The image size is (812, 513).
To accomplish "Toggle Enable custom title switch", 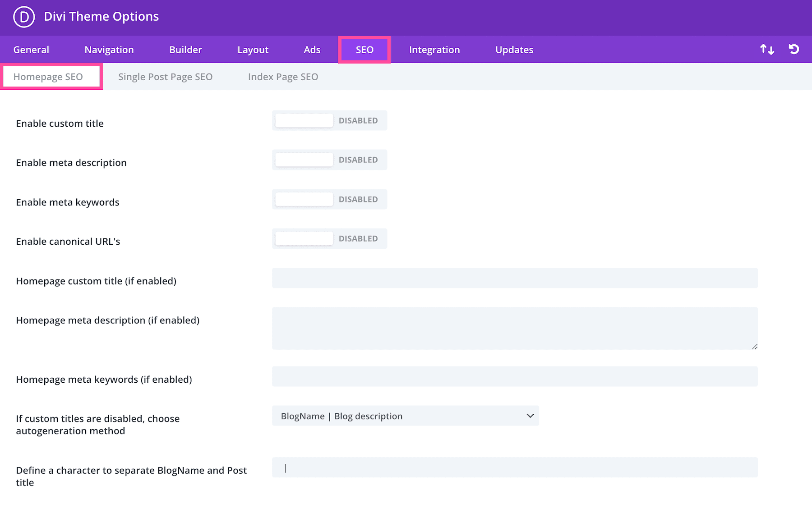I will tap(329, 121).
